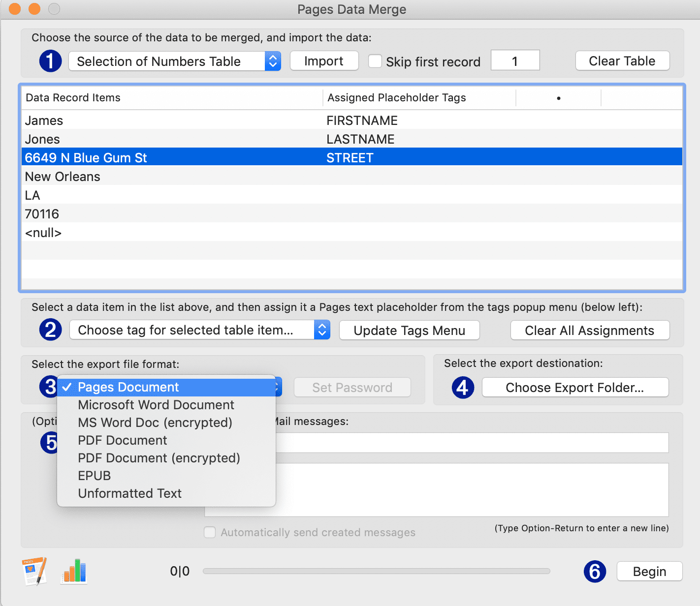
Task: Click the Data Record Items column header
Action: [172, 98]
